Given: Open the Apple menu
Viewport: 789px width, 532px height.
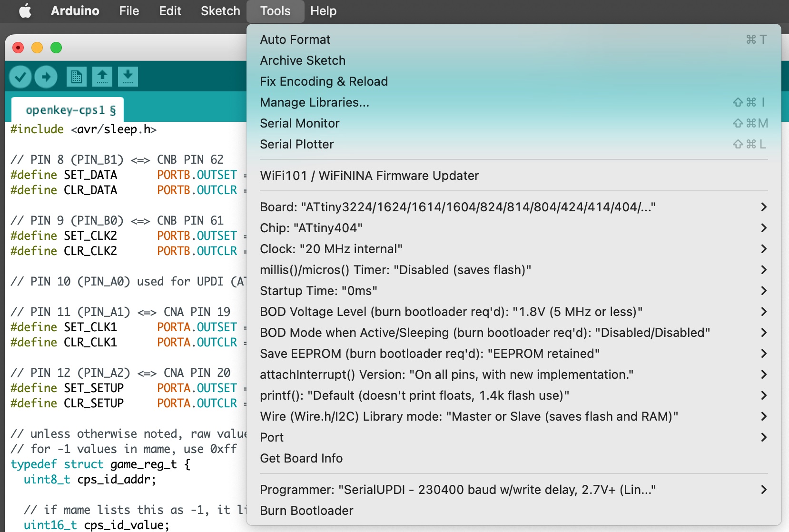Looking at the screenshot, I should tap(25, 11).
